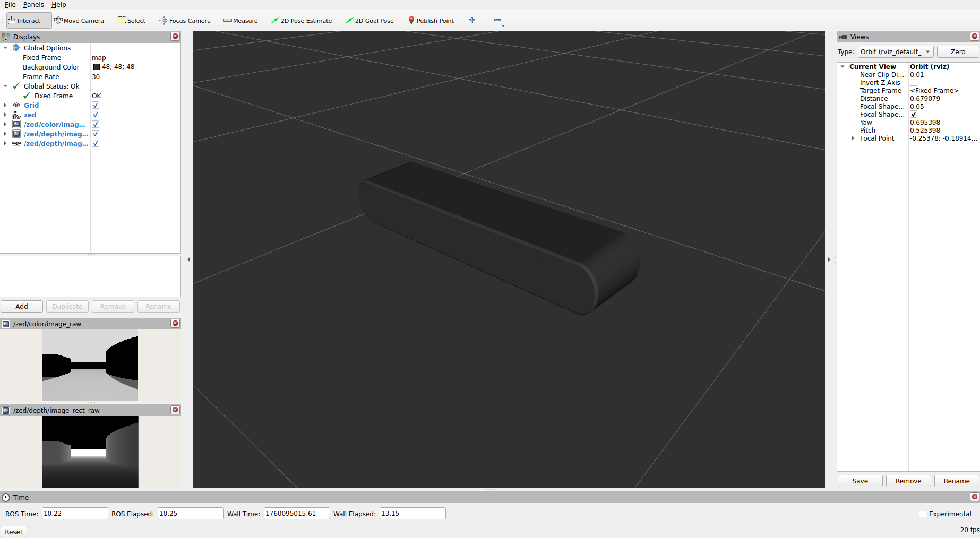This screenshot has width=980, height=538.
Task: Toggle the Experimental checkbox
Action: [923, 514]
